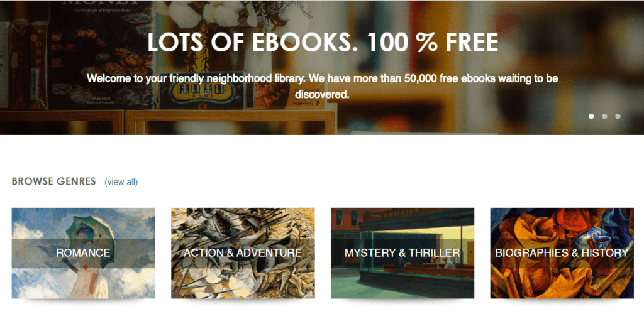Open the Mystery & Thriller genre tile
The image size is (644, 314).
[x=402, y=253]
